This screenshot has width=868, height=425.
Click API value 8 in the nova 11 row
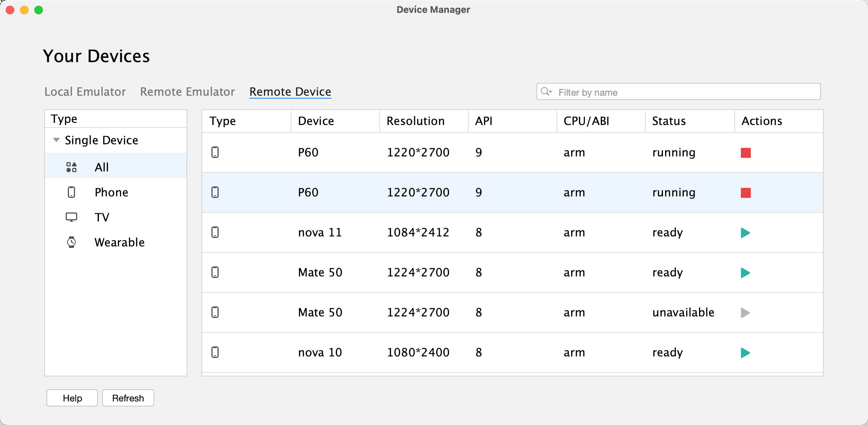click(x=479, y=232)
